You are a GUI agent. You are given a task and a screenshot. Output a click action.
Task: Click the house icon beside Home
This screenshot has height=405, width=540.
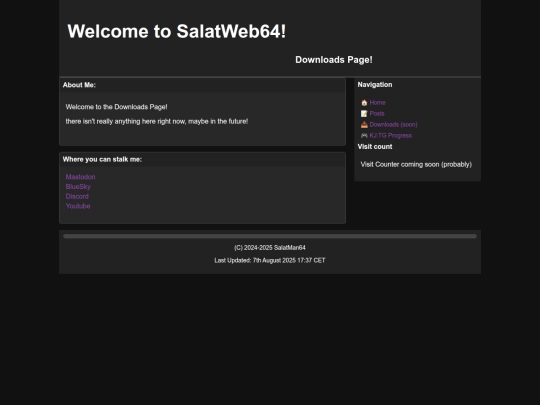coord(364,103)
